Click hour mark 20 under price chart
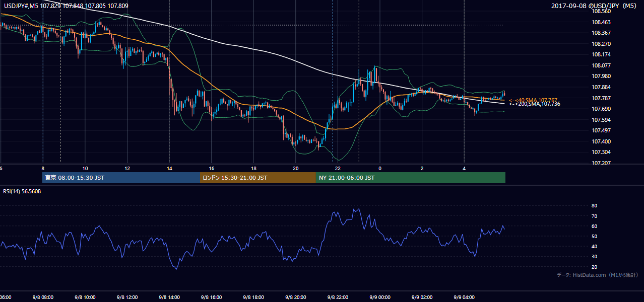 click(x=296, y=169)
